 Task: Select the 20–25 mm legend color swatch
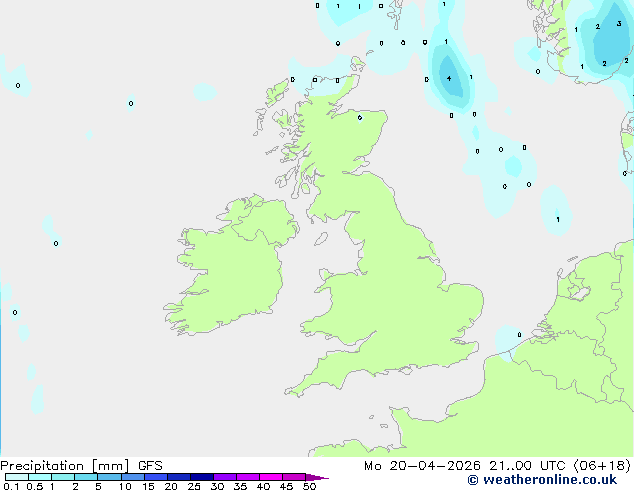coord(178,477)
